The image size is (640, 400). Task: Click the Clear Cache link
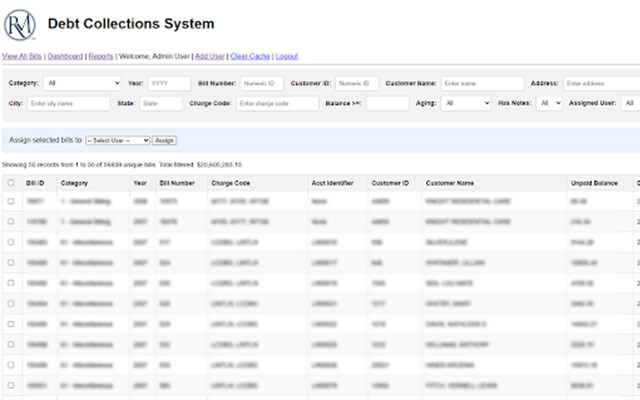pyautogui.click(x=250, y=56)
